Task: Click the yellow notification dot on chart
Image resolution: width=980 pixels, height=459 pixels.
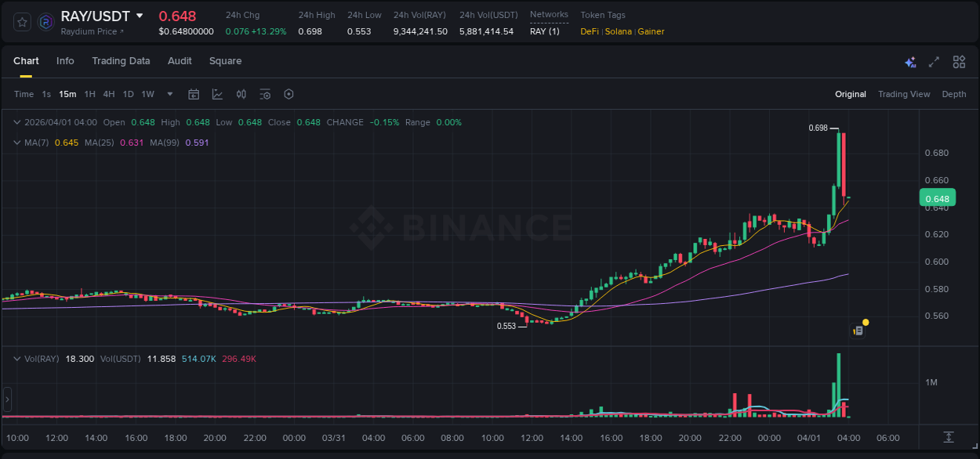Action: [x=865, y=322]
